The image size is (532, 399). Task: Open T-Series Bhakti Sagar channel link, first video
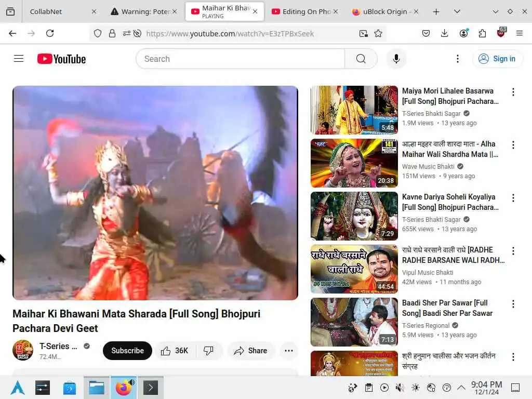point(431,114)
